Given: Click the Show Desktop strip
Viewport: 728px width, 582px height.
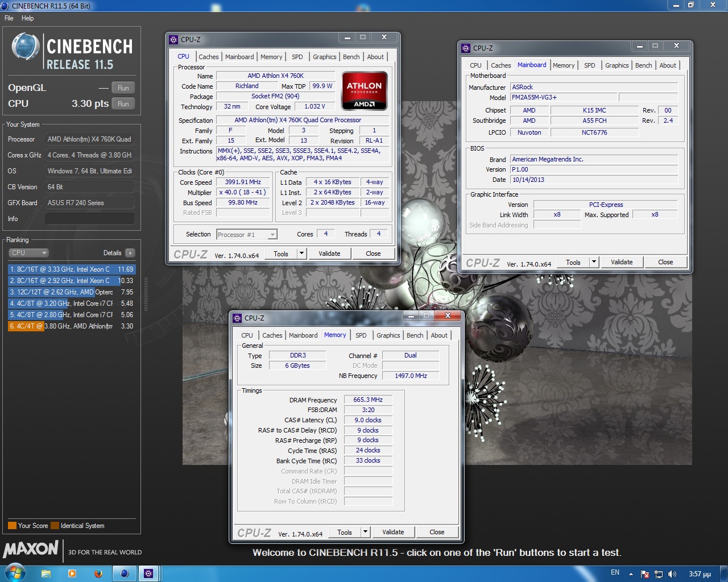Looking at the screenshot, I should pos(723,573).
